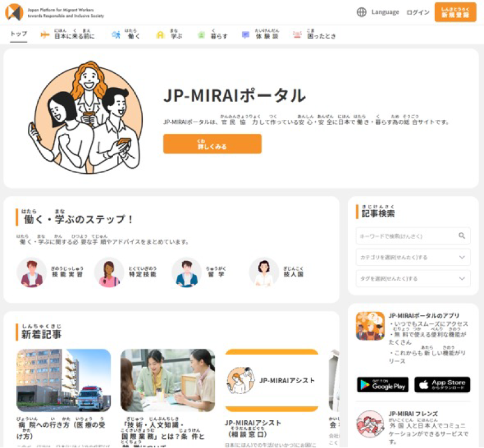Click the airplane icon for 日本に来る前に
The width and height of the screenshot is (484, 448).
tap(45, 35)
